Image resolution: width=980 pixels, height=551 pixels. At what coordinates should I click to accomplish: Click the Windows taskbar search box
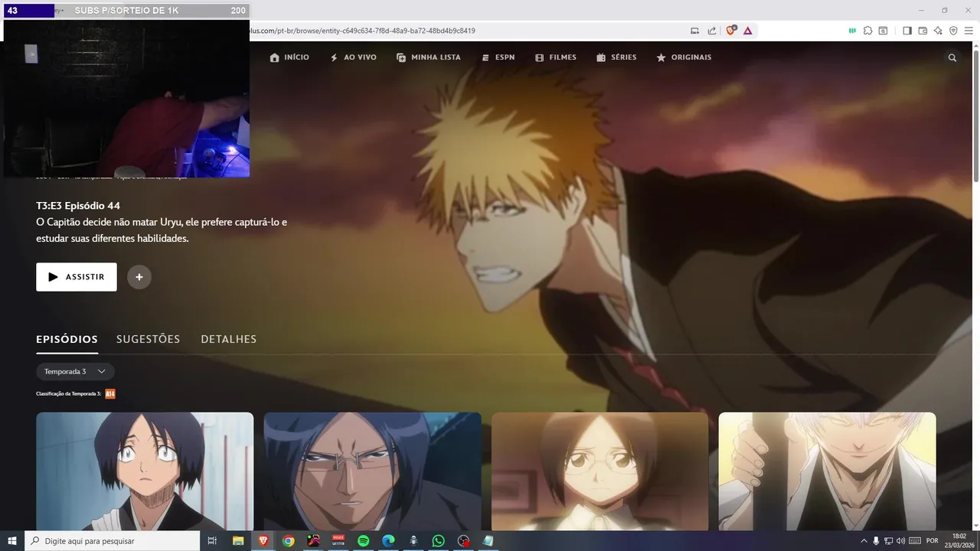[112, 541]
